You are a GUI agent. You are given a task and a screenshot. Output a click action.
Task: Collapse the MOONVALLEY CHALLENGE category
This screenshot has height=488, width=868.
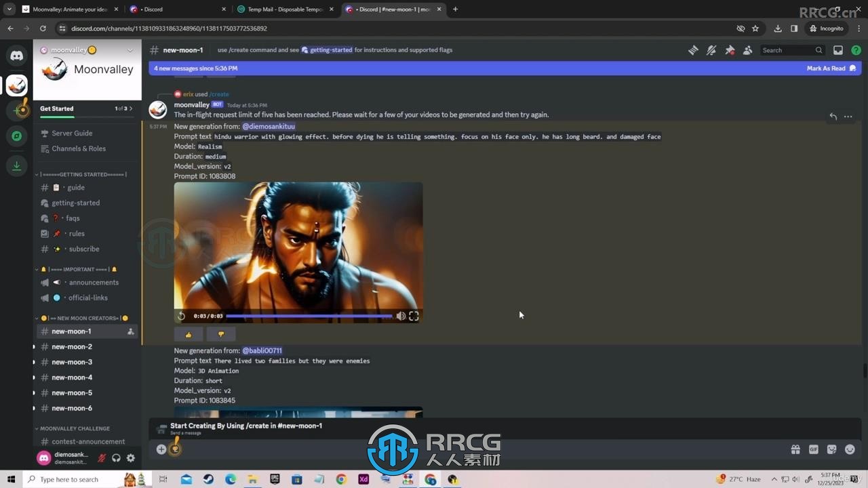(72, 428)
